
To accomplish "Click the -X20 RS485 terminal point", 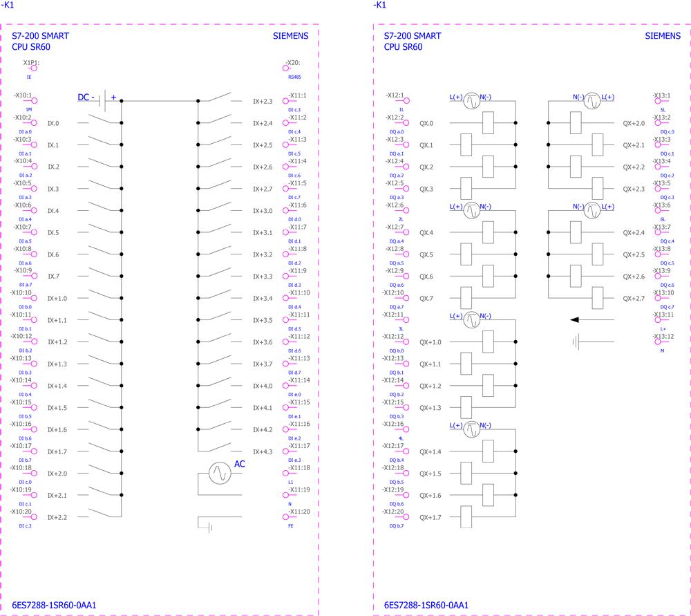I will pyautogui.click(x=286, y=68).
